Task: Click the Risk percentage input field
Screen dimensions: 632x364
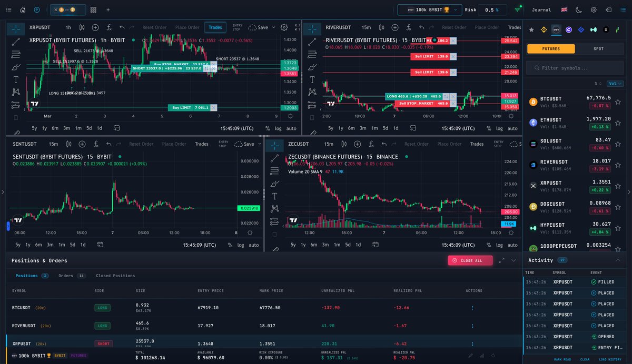Action: (492, 9)
